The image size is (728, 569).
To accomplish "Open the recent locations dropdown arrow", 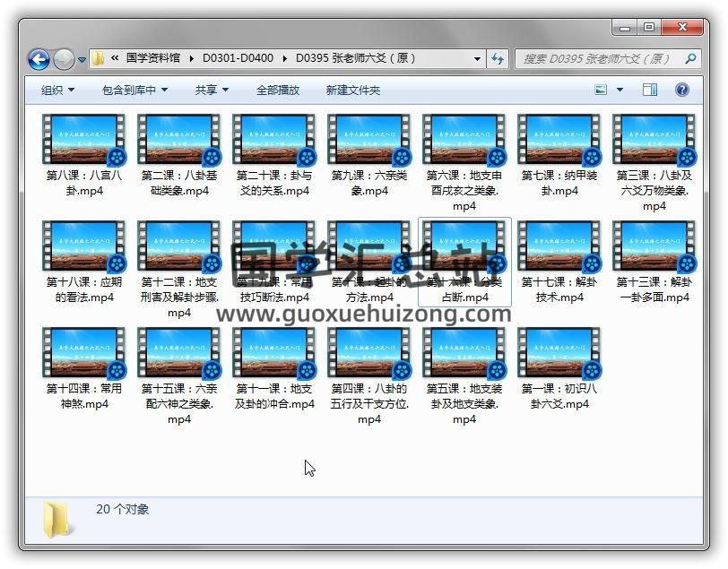I will click(82, 60).
